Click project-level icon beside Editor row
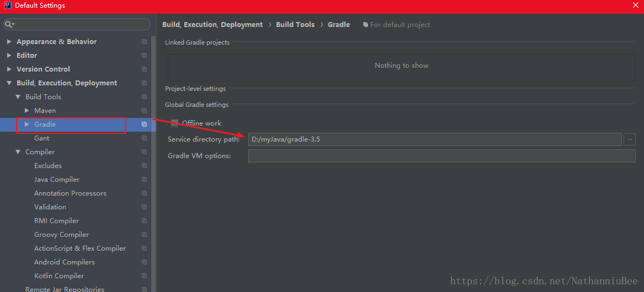This screenshot has height=292, width=644. pyautogui.click(x=144, y=55)
